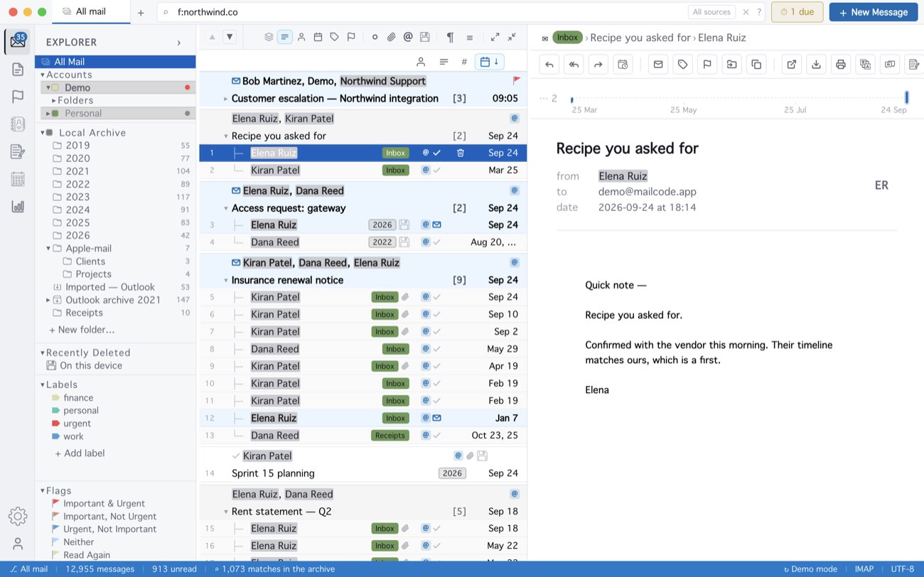Open the address book sidebar icon
Image resolution: width=924 pixels, height=577 pixels.
tap(18, 124)
